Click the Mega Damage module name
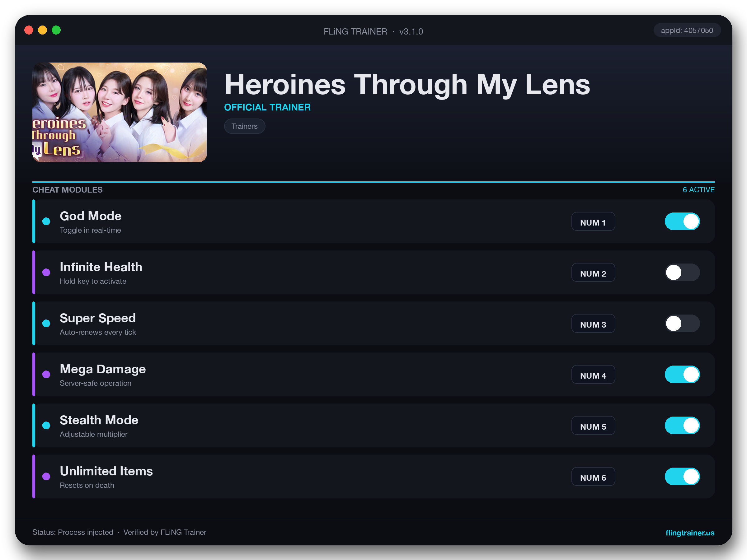747x560 pixels. point(103,369)
